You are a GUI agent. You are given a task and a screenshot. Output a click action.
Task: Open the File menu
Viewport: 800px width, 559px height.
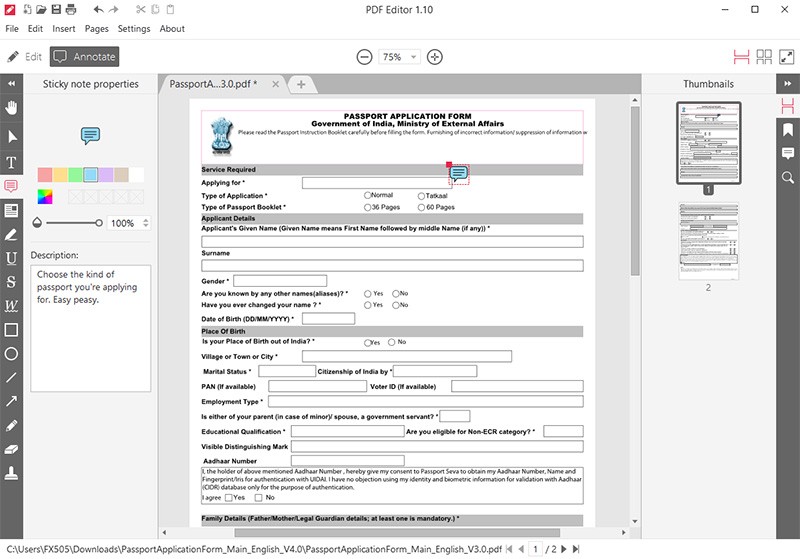coord(12,29)
